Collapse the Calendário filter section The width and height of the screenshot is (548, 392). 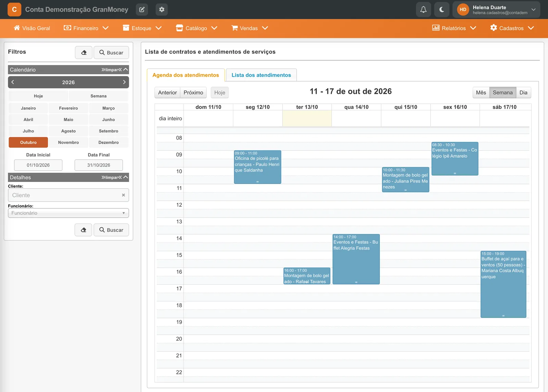(126, 70)
